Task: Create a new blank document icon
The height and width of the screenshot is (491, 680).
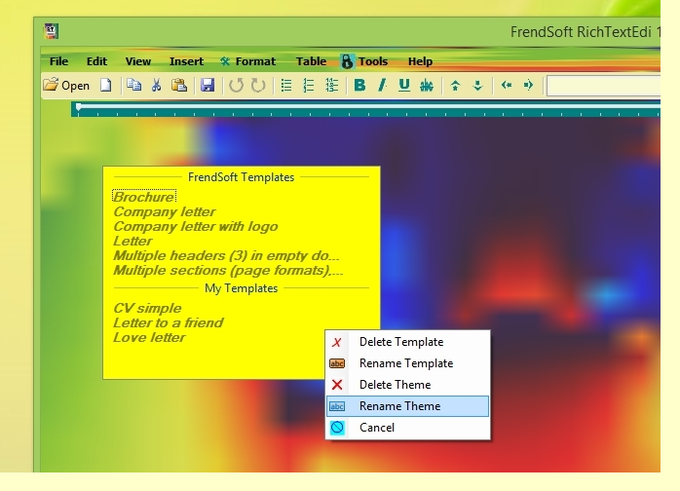Action: 105,85
